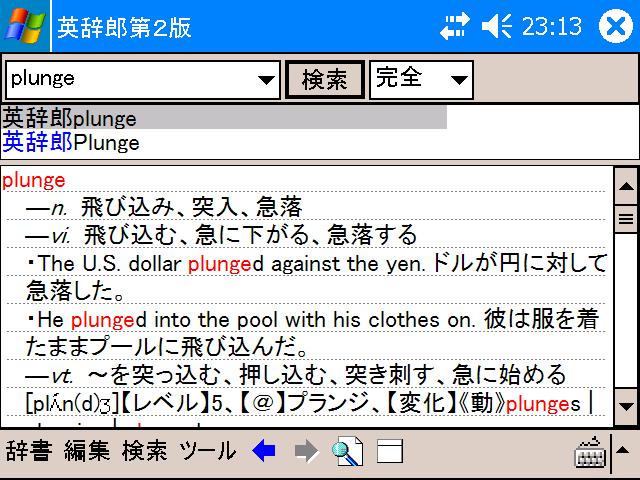Open the speaker volume icon
The width and height of the screenshot is (640, 480).
(x=497, y=27)
